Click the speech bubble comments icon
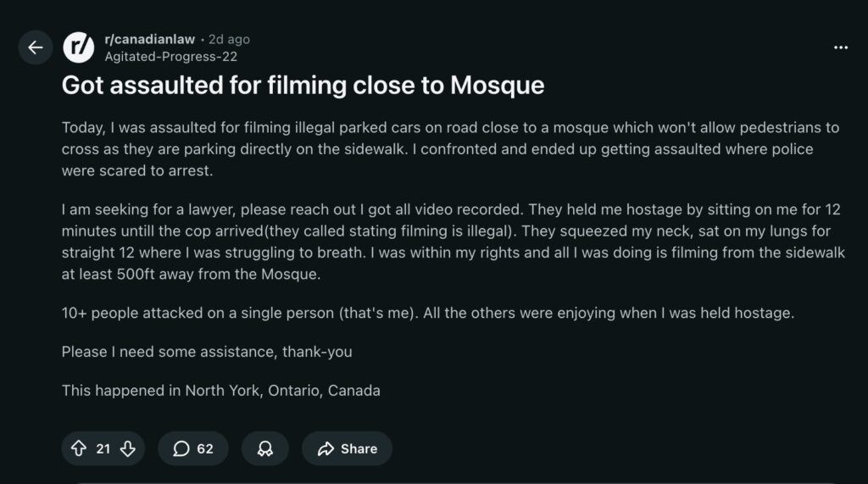The height and width of the screenshot is (484, 868). [181, 448]
